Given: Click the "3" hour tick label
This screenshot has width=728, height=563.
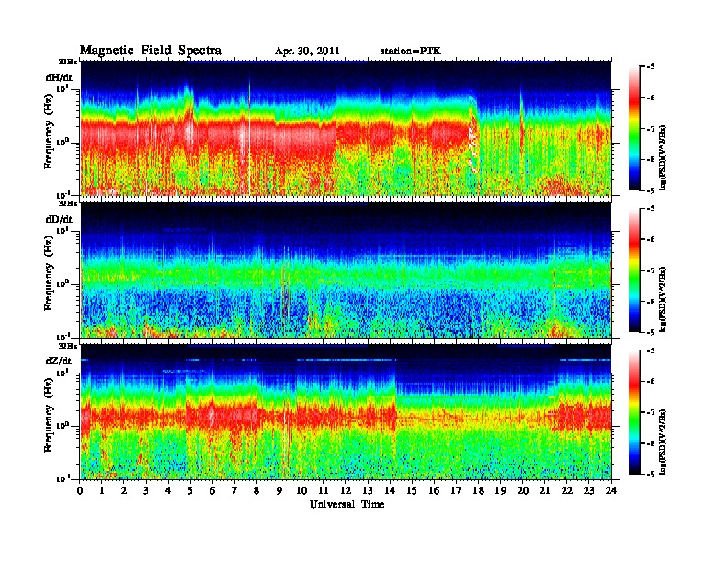Looking at the screenshot, I should (x=146, y=491).
